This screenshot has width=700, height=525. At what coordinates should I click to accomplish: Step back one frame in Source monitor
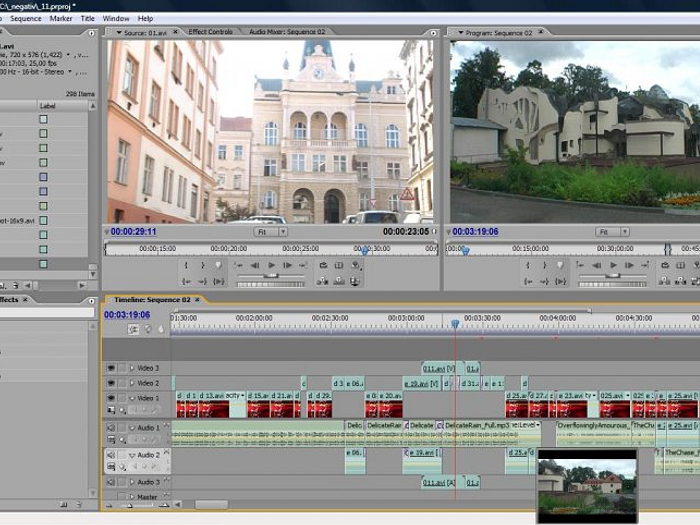click(x=254, y=266)
